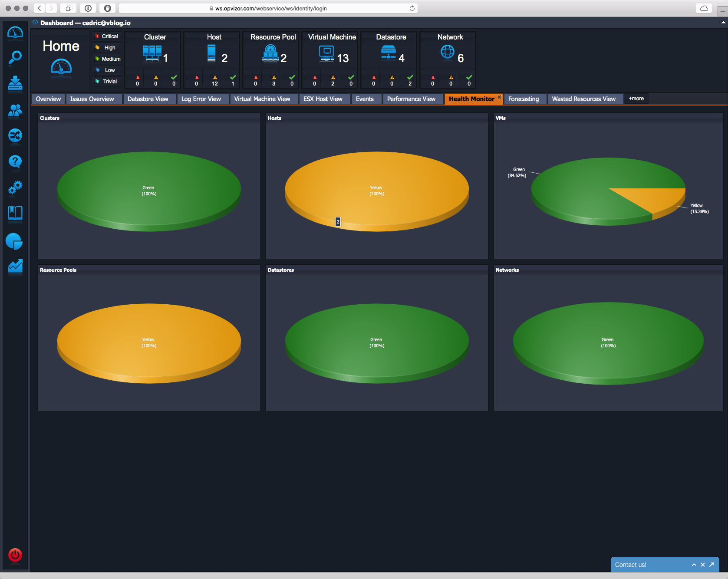Toggle the Medium severity filter
The width and height of the screenshot is (728, 579).
click(107, 59)
